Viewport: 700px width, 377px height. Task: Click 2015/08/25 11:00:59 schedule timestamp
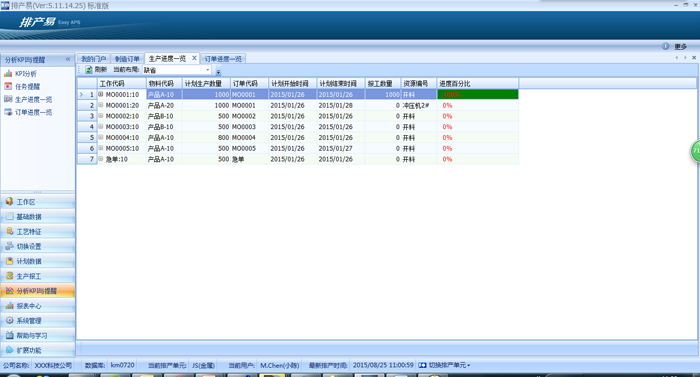pos(383,365)
